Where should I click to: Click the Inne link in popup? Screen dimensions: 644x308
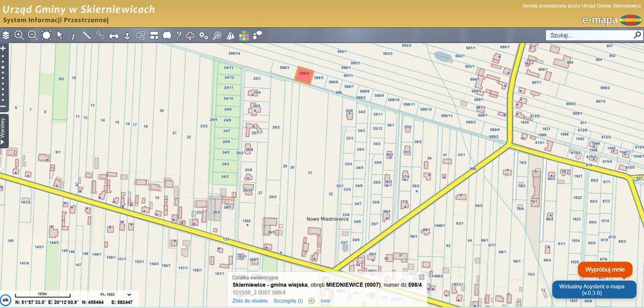click(x=325, y=301)
